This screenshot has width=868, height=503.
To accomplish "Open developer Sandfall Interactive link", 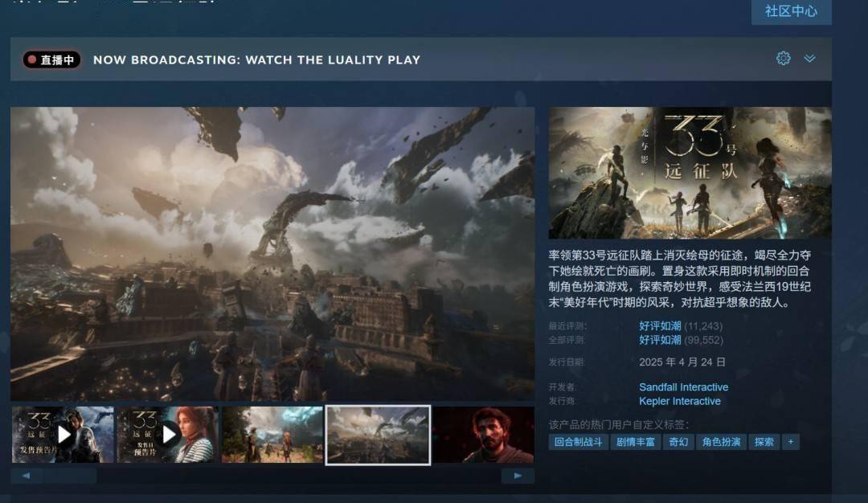I will pyautogui.click(x=684, y=386).
